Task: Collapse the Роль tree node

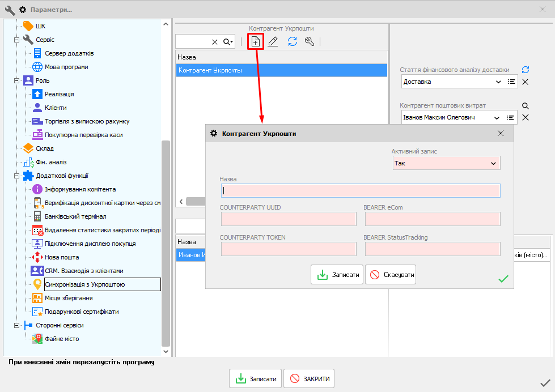Action: (x=17, y=80)
